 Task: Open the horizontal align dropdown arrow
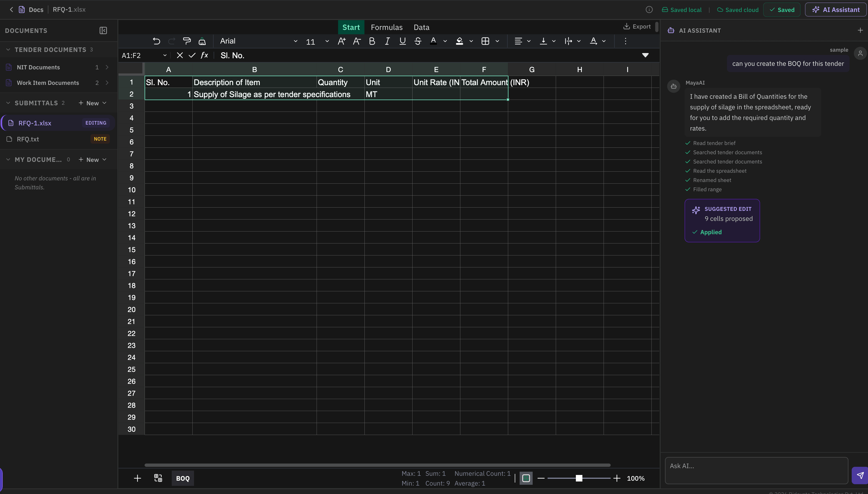pyautogui.click(x=529, y=41)
